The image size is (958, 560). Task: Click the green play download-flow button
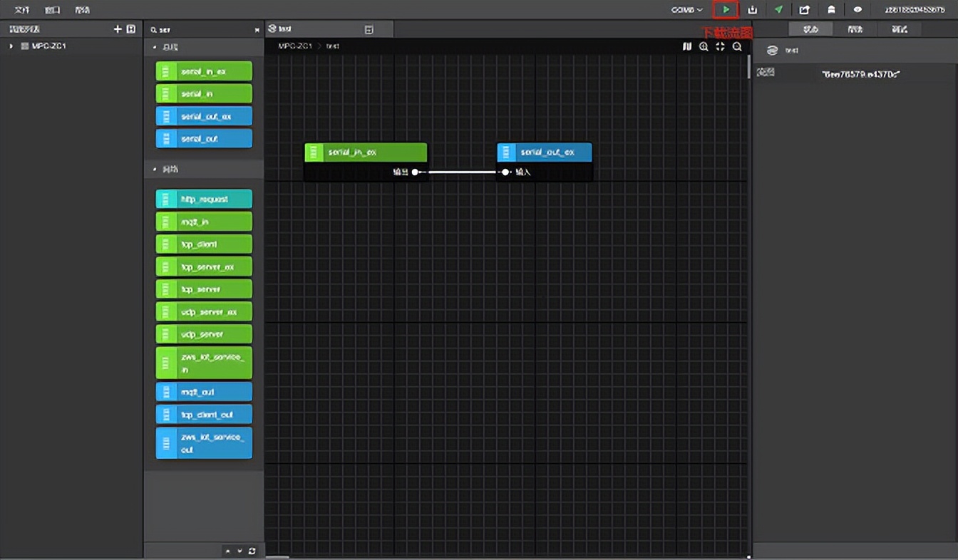click(x=726, y=10)
